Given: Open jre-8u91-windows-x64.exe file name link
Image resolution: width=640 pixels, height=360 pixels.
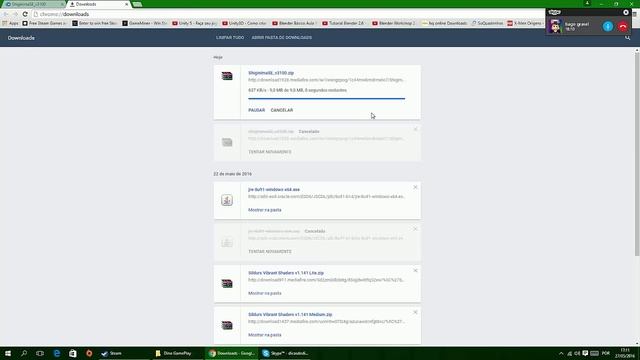Looking at the screenshot, I should (x=274, y=190).
